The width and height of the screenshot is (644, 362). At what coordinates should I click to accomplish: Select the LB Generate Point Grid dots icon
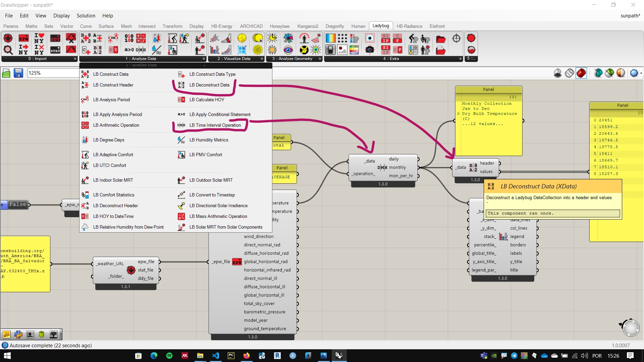pos(342,38)
